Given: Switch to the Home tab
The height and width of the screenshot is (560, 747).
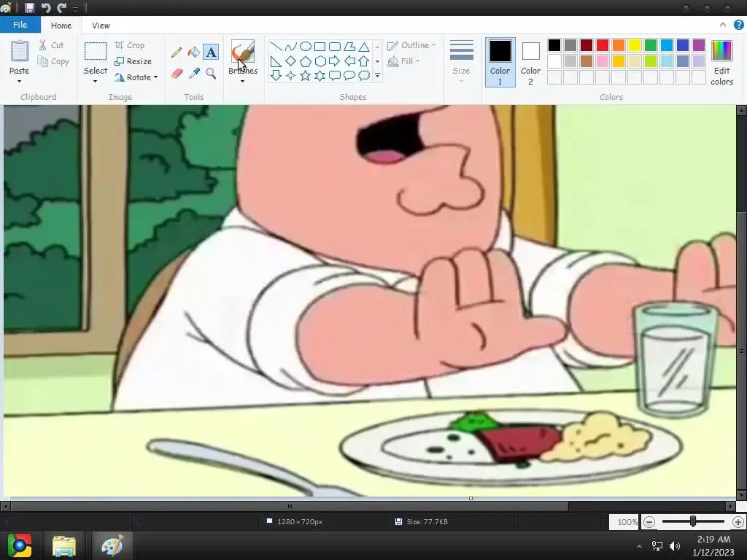Looking at the screenshot, I should pyautogui.click(x=61, y=26).
